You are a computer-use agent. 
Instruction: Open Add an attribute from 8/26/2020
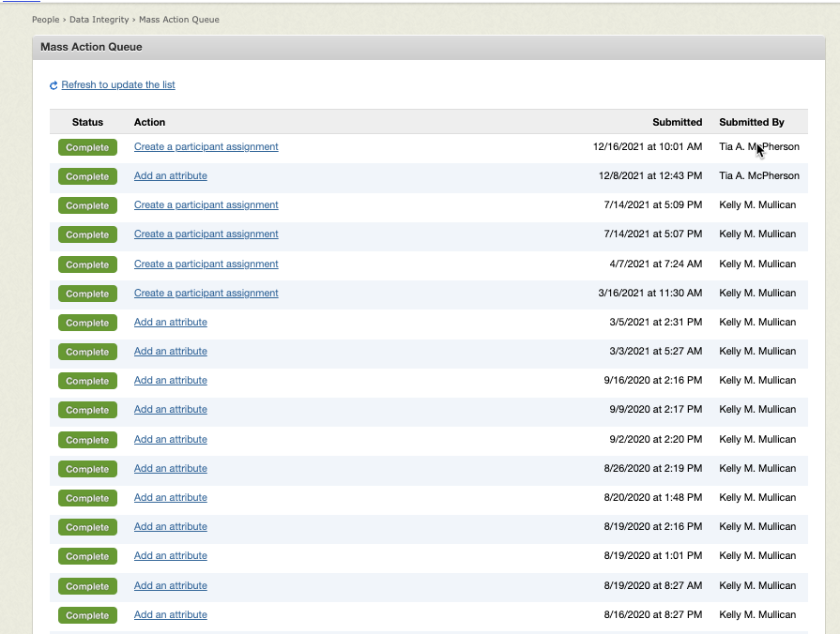tap(171, 468)
